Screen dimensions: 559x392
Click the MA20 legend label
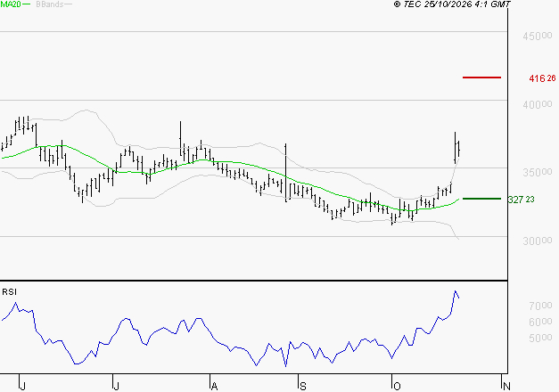coord(10,4)
